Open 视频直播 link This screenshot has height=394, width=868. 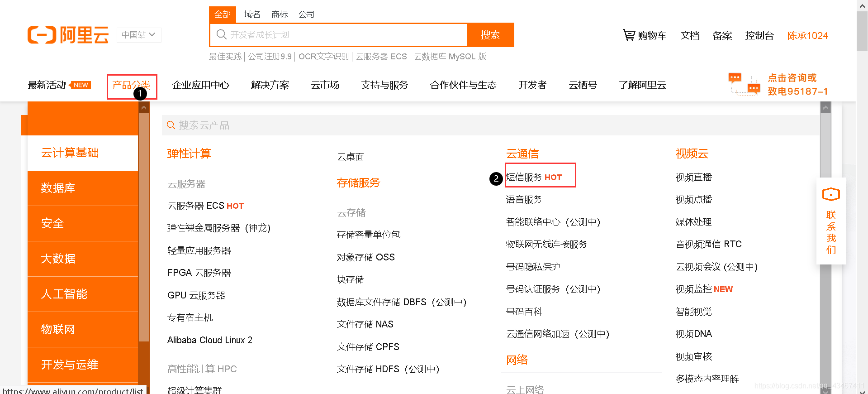tap(694, 178)
